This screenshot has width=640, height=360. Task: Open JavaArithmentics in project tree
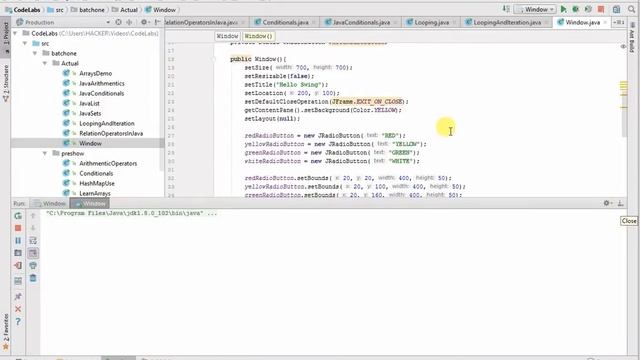[102, 83]
